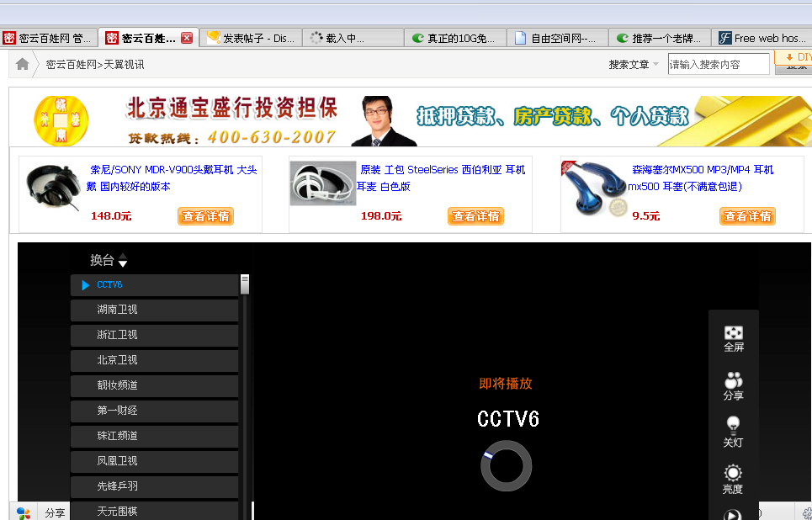This screenshot has height=520, width=812.
Task: Select the 第一财经 channel
Action: point(154,411)
